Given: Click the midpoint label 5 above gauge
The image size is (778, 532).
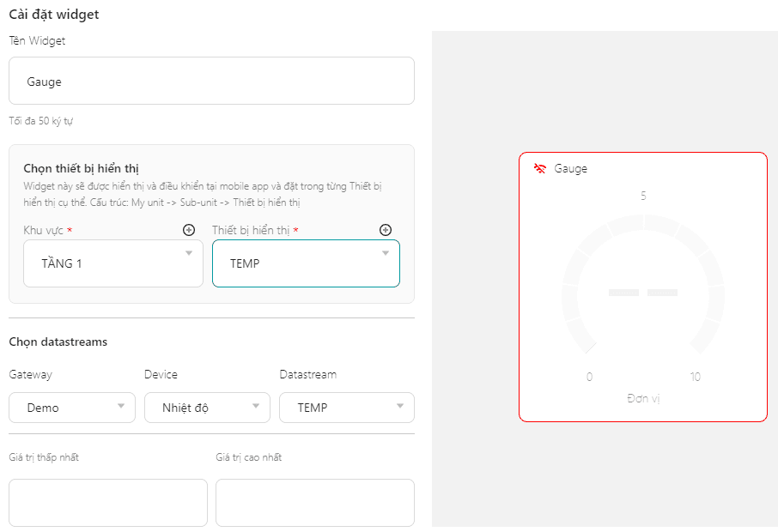Looking at the screenshot, I should (x=643, y=196).
